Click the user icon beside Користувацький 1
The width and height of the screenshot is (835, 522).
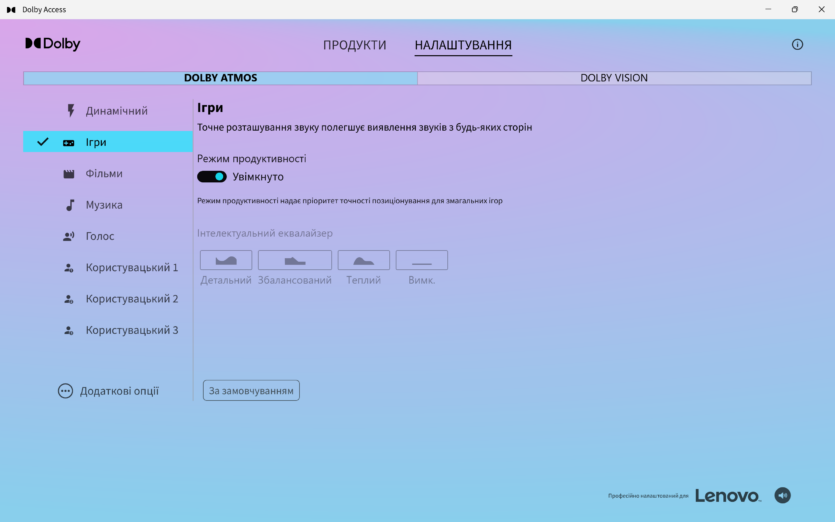(69, 268)
